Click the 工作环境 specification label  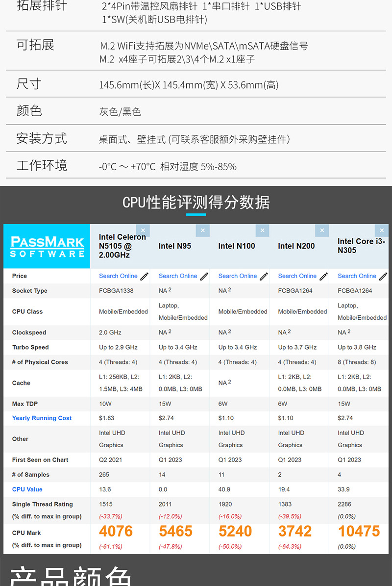pyautogui.click(x=42, y=165)
